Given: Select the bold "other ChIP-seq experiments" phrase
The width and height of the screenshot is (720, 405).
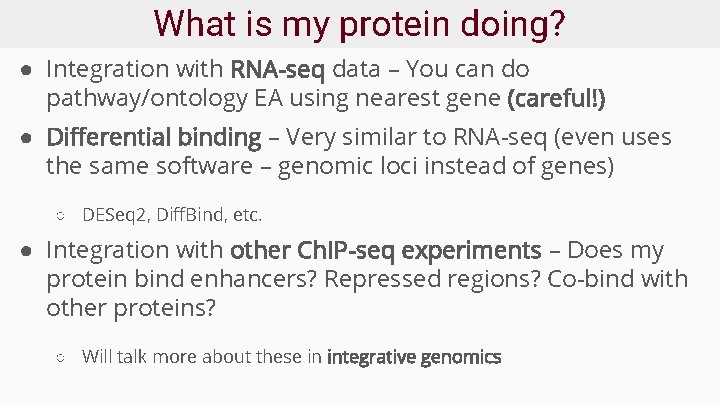Looking at the screenshot, I should point(385,250).
